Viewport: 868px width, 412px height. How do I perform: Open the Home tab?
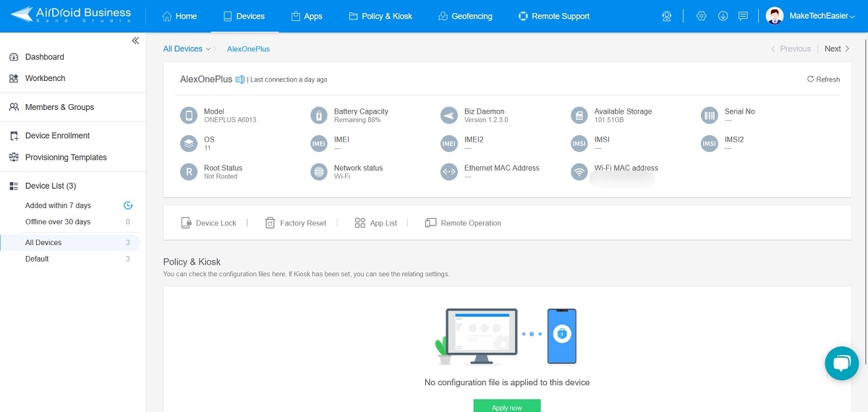(x=179, y=16)
